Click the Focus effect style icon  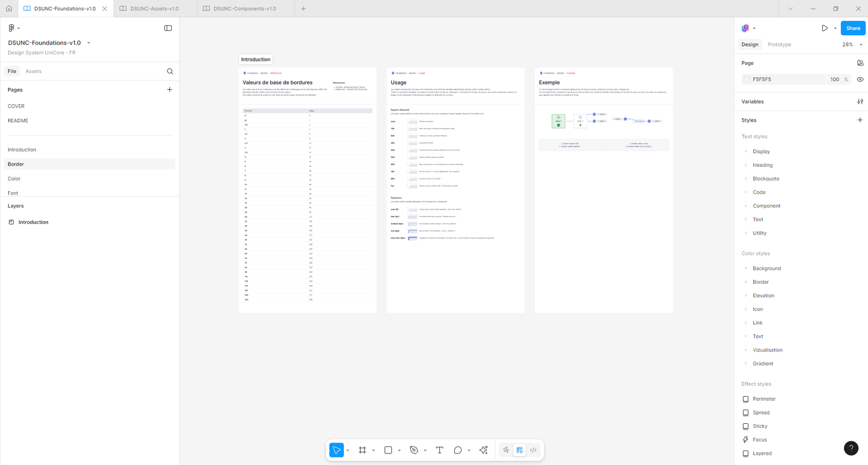pyautogui.click(x=745, y=440)
